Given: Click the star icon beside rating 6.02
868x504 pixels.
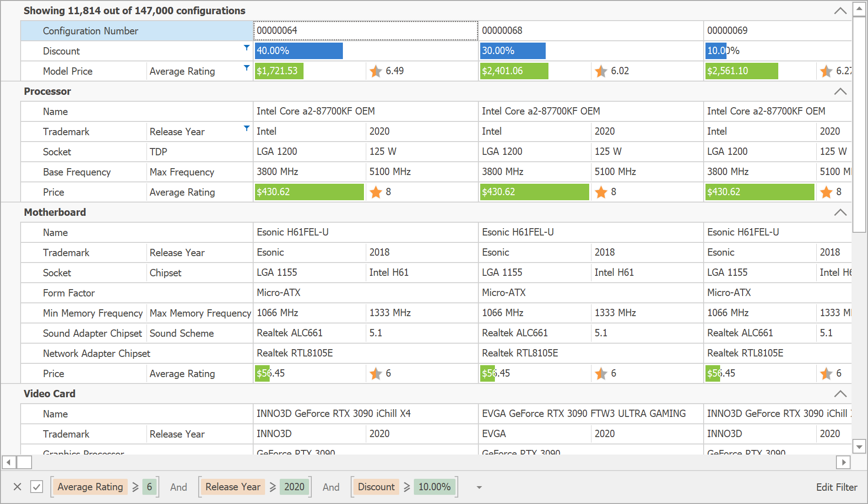Looking at the screenshot, I should 601,71.
